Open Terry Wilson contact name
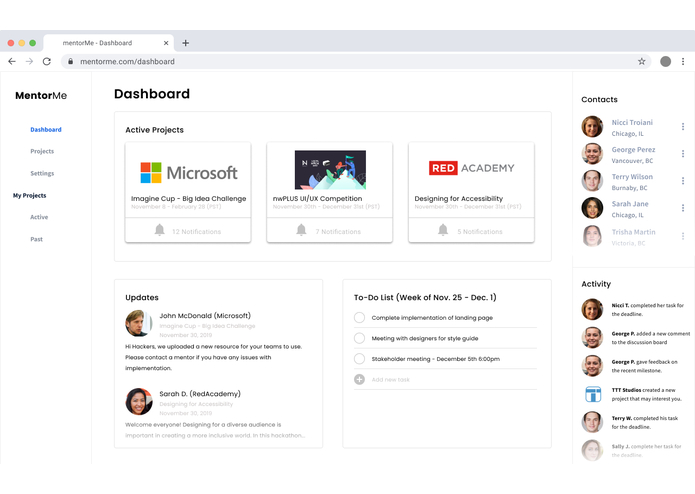 [632, 177]
